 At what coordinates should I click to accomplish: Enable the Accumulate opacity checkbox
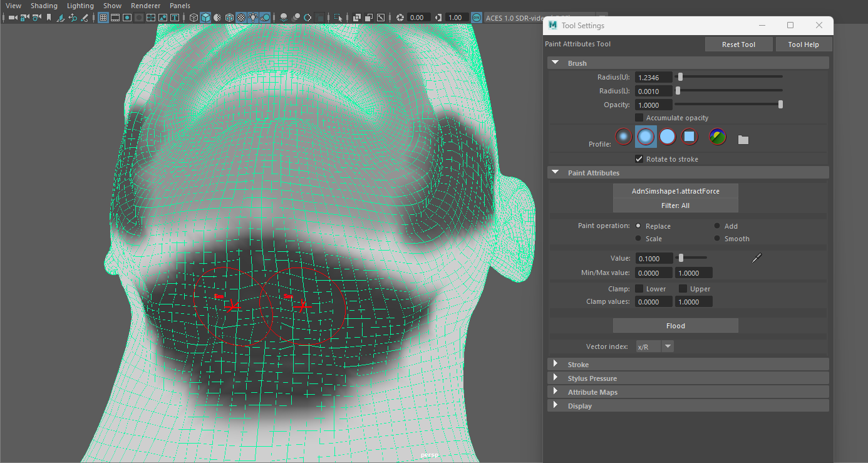coord(639,118)
